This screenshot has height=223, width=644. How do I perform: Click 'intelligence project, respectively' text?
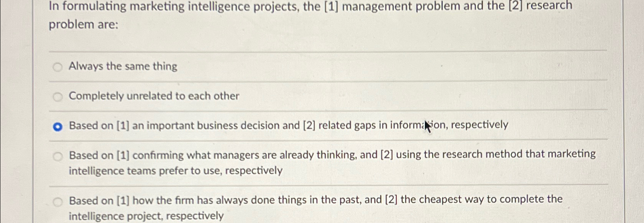[145, 216]
